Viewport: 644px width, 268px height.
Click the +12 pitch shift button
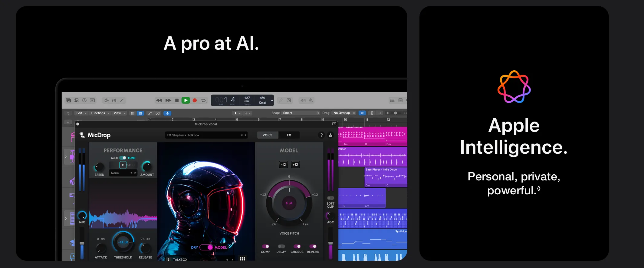[x=295, y=165]
